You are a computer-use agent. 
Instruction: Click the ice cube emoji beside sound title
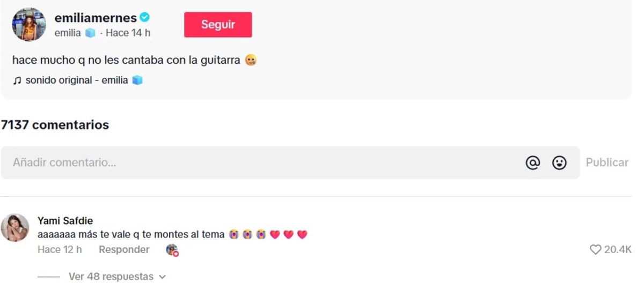(x=137, y=80)
